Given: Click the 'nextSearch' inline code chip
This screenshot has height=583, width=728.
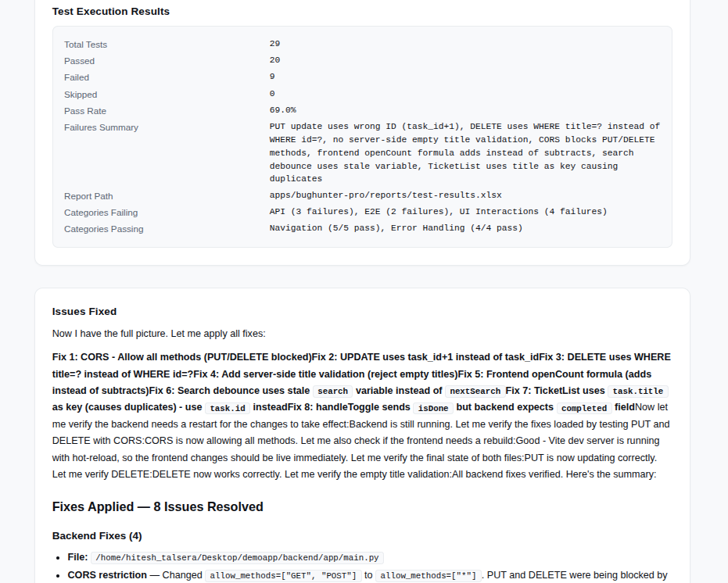Looking at the screenshot, I should pyautogui.click(x=475, y=392).
